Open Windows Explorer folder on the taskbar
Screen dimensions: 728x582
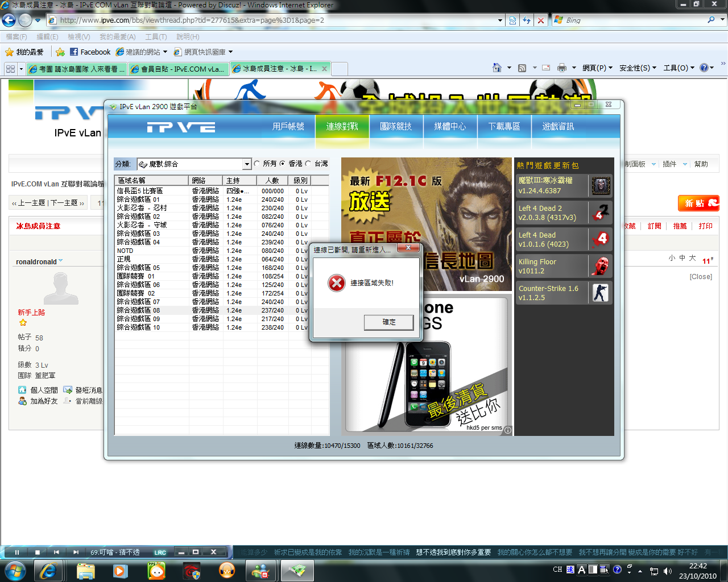tap(85, 571)
